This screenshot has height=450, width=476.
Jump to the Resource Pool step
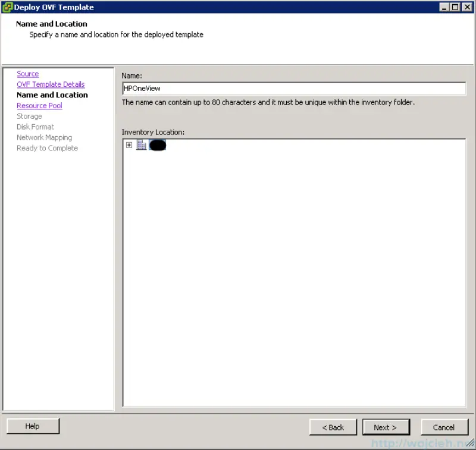[x=39, y=105]
